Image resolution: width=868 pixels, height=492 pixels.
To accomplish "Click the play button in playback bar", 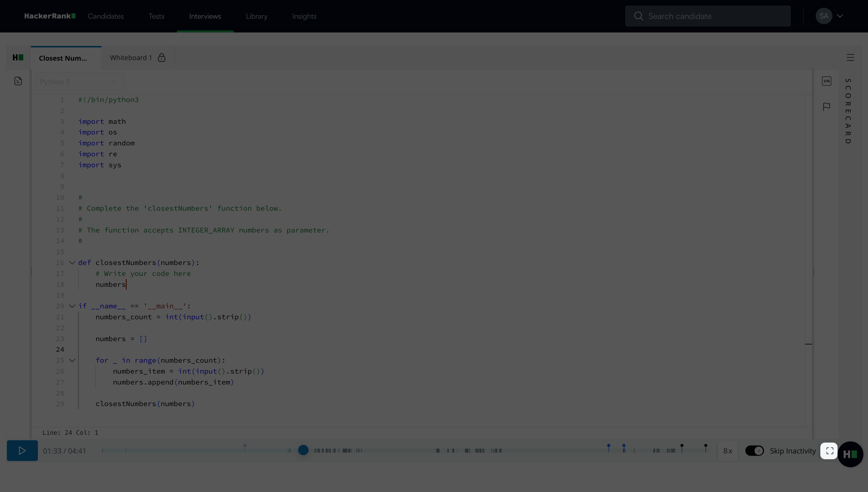I will click(22, 450).
